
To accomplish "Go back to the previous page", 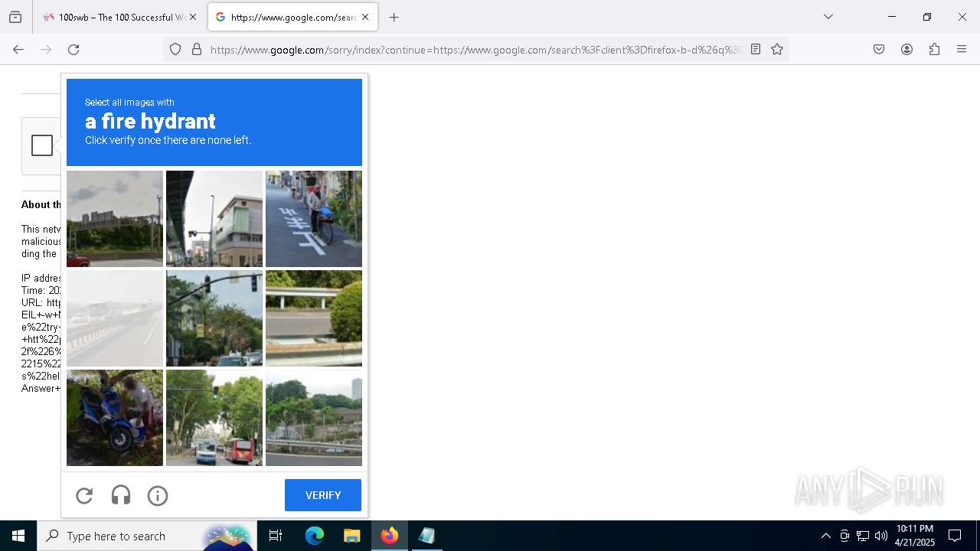I will (x=18, y=49).
